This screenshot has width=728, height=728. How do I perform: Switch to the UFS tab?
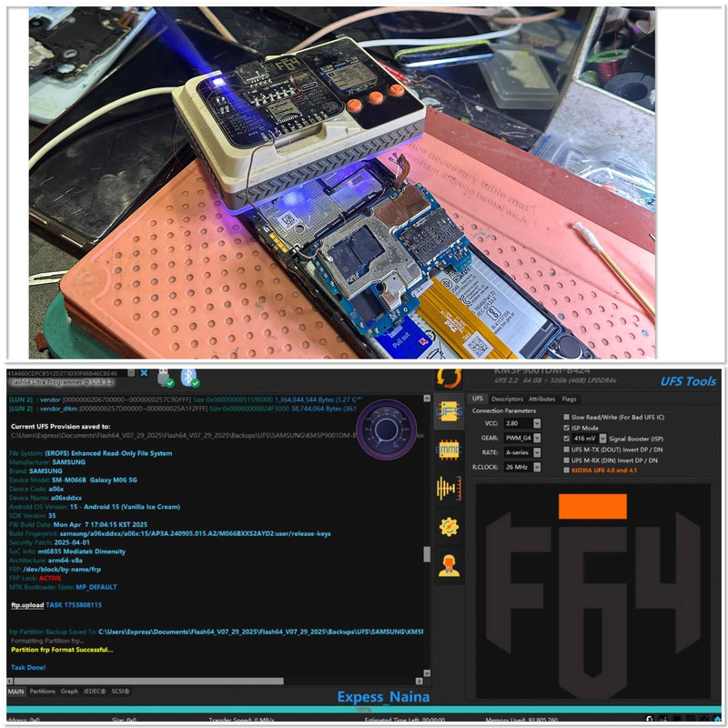click(477, 399)
